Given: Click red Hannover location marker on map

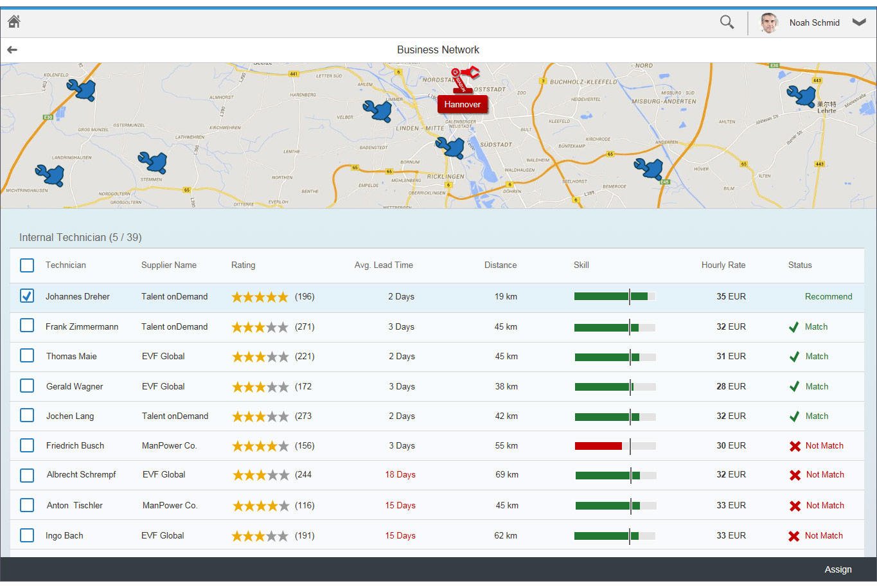Looking at the screenshot, I should [463, 104].
